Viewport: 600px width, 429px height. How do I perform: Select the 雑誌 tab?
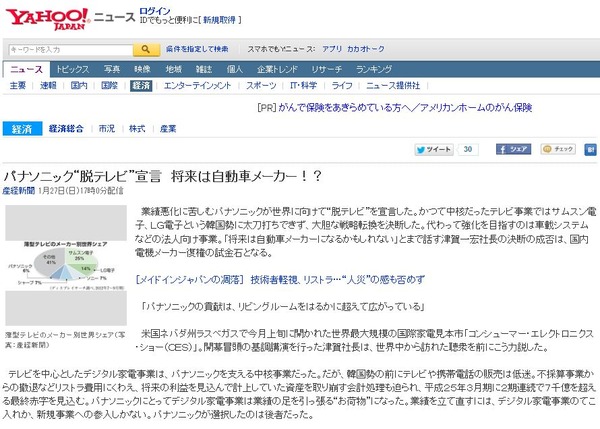coord(204,69)
